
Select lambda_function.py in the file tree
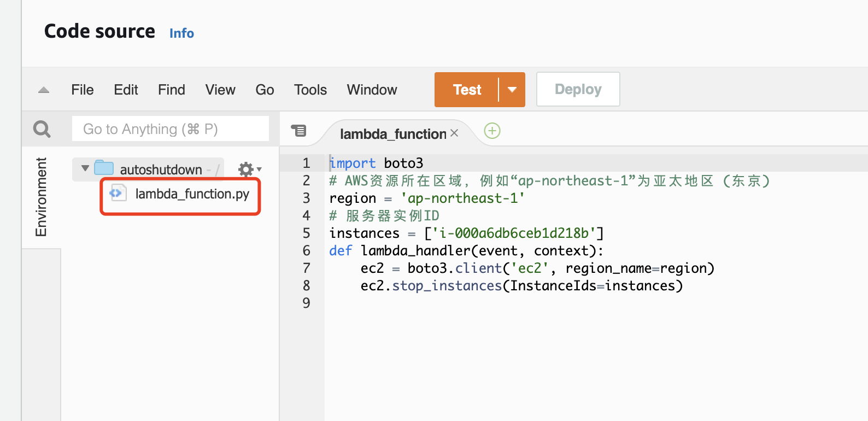click(192, 194)
